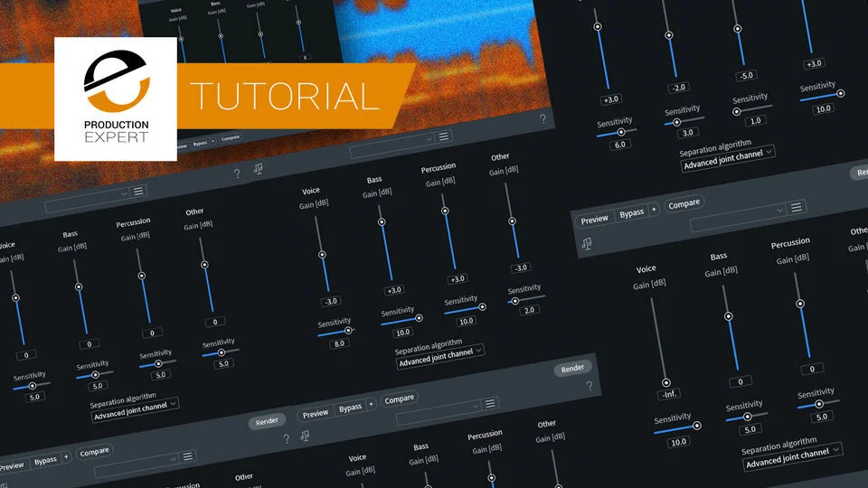Screen dimensions: 868x488
Task: Click music note icon below right-side Preview button
Action: coord(586,243)
